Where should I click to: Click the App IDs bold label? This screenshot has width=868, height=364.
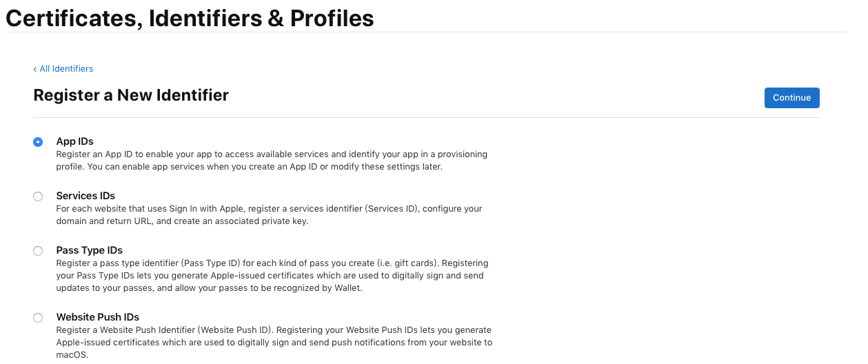(74, 141)
